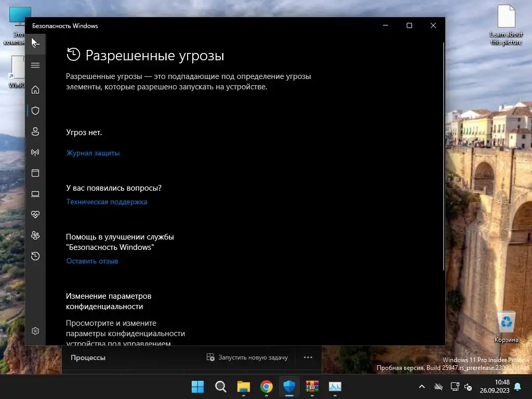Image resolution: width=532 pixels, height=399 pixels.
Task: Maximize the Безопасность Windows window
Action: [x=409, y=26]
